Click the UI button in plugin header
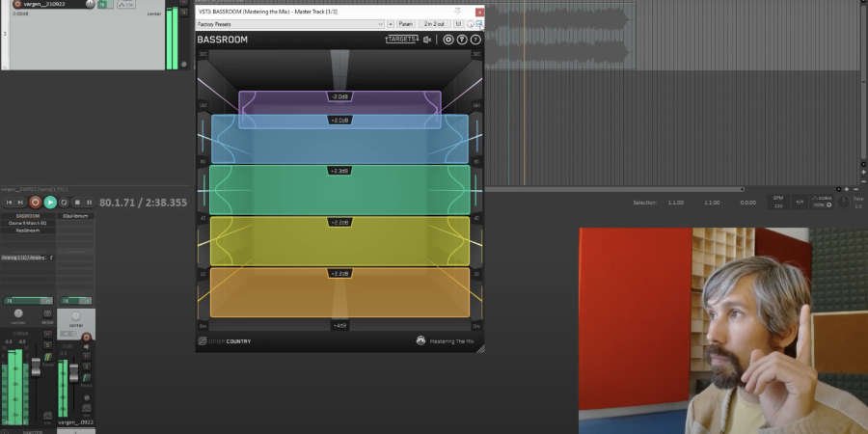The height and width of the screenshot is (434, 868). pos(458,24)
